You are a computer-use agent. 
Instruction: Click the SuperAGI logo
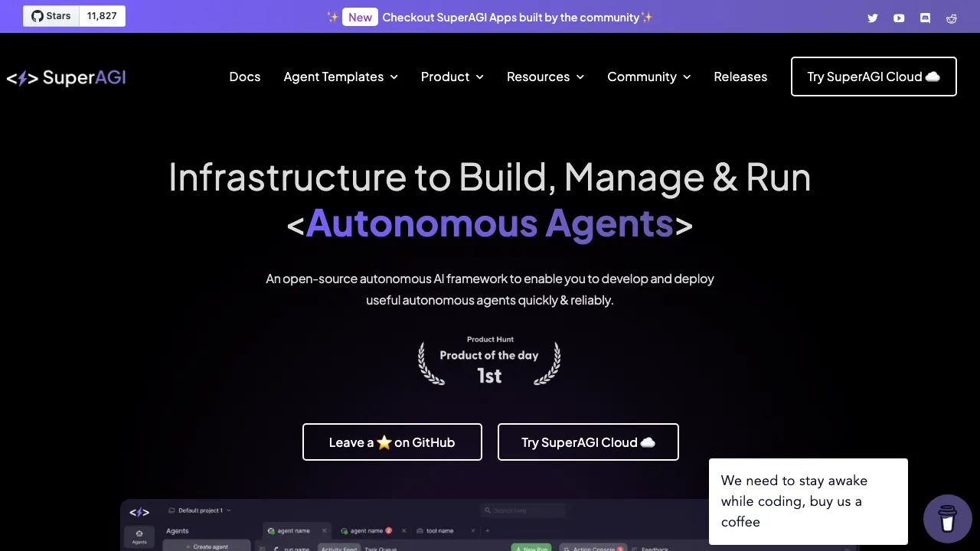(x=66, y=77)
